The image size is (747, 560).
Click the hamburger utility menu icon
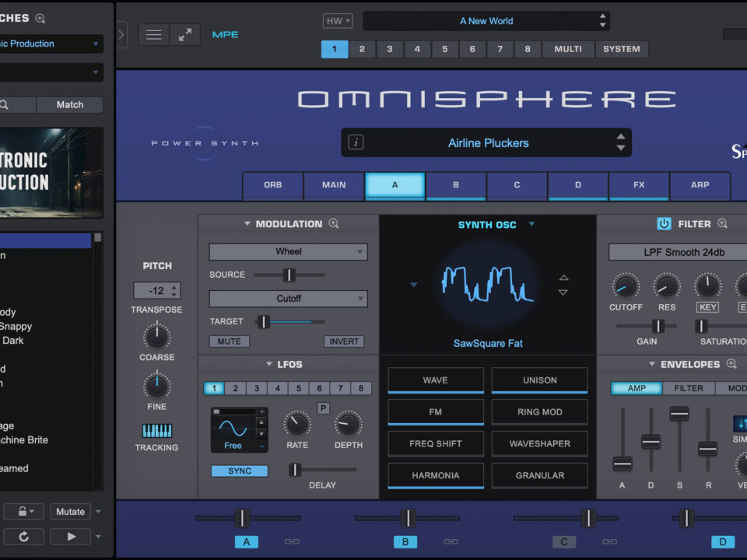tap(154, 35)
